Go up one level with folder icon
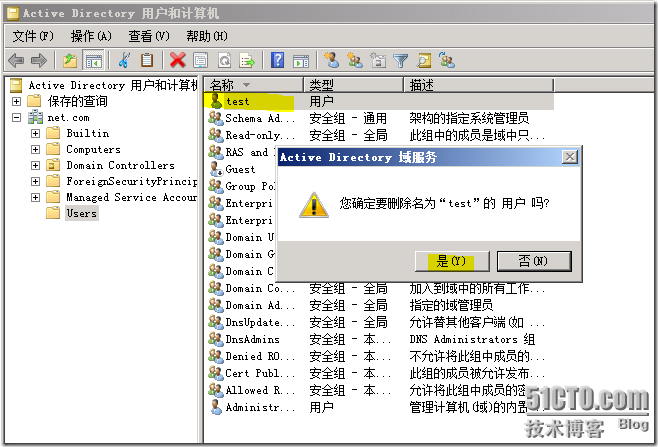Viewport: 658px width, 447px height. [70, 60]
